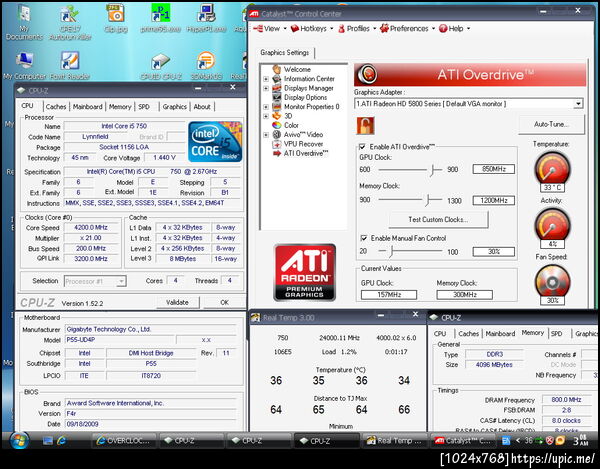Screen dimensions: 600x469
Task: Launch HyperPI.exe desktop shortcut
Action: [x=206, y=18]
